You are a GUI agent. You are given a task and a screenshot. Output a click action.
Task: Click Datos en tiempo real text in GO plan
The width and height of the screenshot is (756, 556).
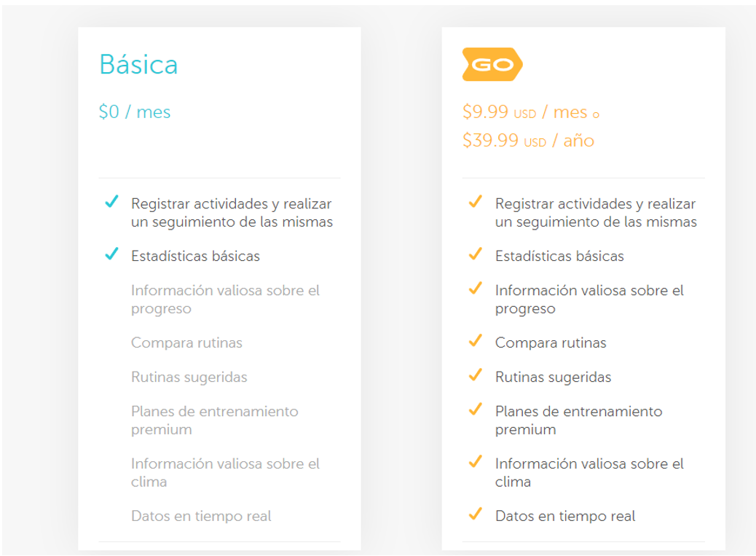point(565,516)
